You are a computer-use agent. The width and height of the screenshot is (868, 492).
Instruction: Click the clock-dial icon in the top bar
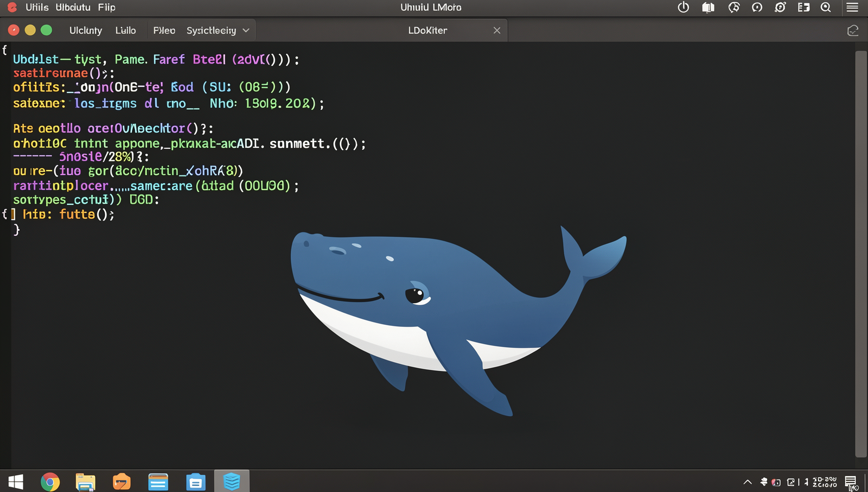coord(757,7)
